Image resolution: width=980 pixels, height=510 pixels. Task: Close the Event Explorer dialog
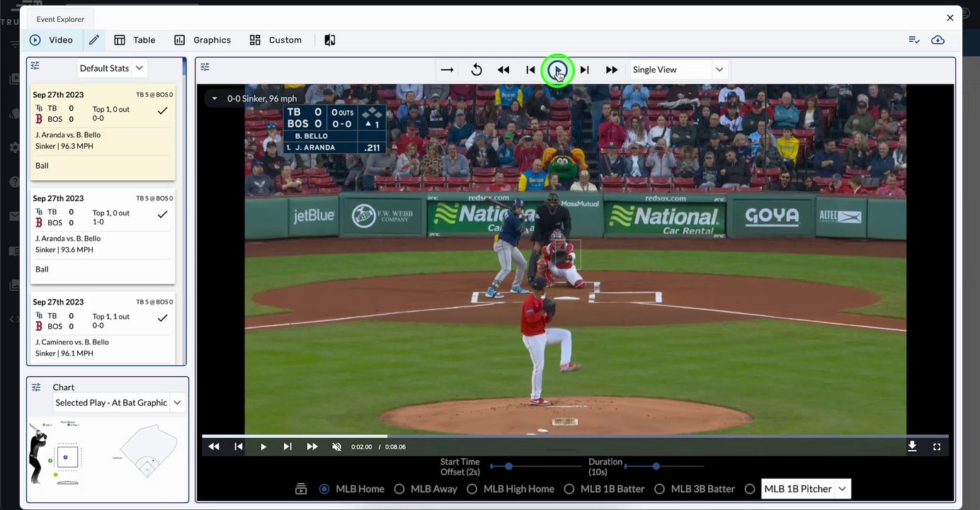950,18
